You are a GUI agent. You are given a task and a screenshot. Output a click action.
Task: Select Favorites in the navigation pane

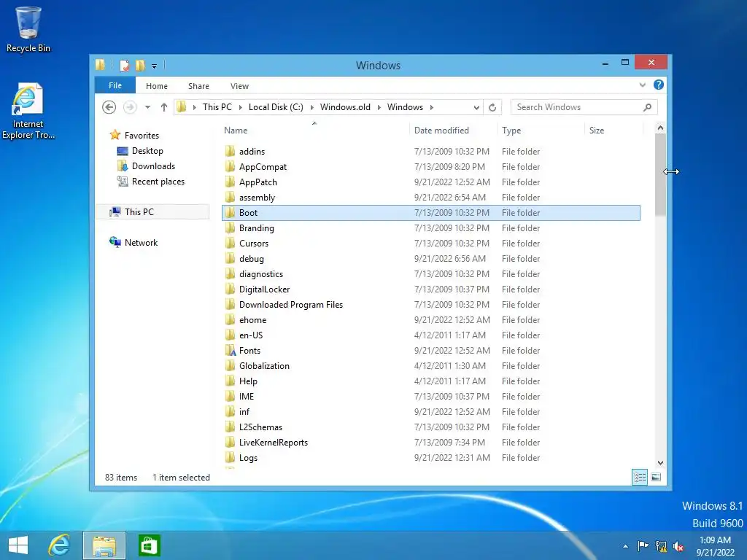134,135
